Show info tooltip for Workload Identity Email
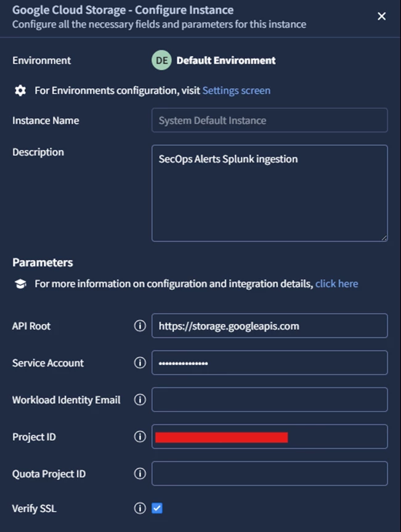This screenshot has height=532, width=401. 140,400
